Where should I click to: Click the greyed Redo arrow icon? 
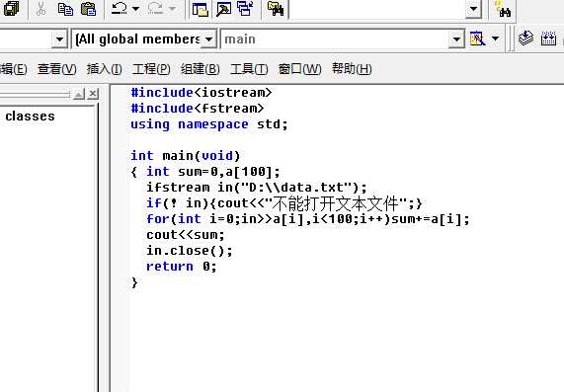[155, 8]
